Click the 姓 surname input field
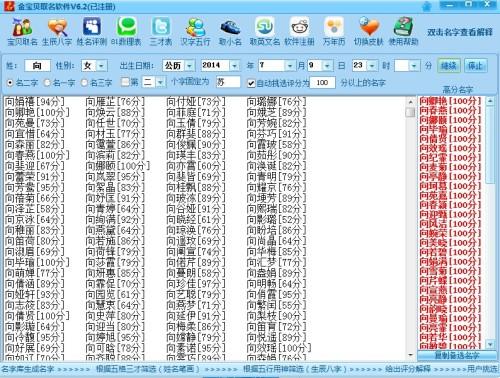The height and width of the screenshot is (378, 500). pyautogui.click(x=37, y=66)
